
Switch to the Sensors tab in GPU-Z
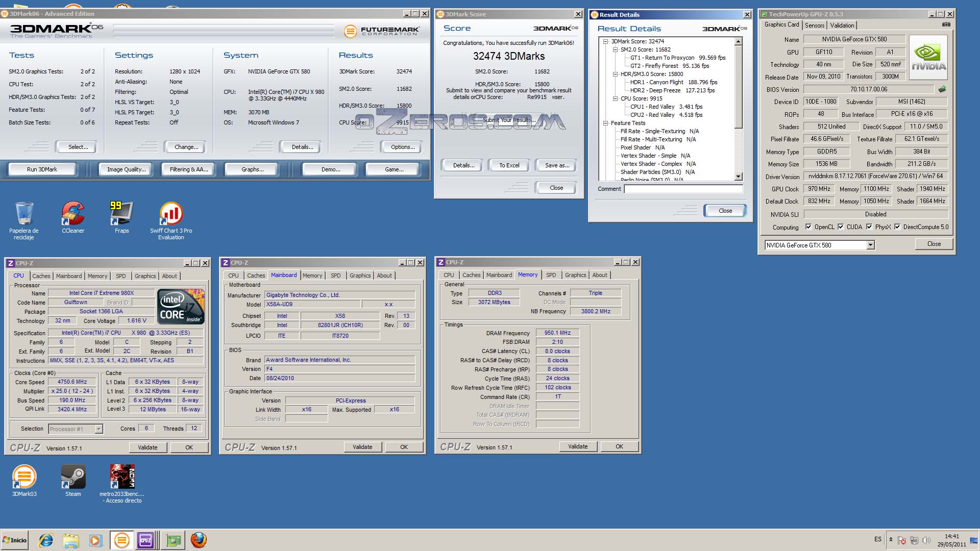(x=815, y=26)
